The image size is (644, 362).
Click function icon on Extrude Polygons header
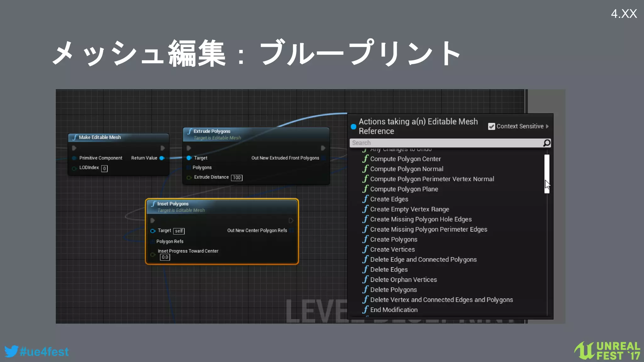(190, 131)
